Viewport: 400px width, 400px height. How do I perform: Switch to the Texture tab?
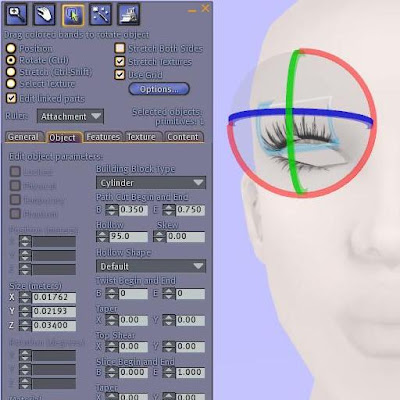coord(142,137)
